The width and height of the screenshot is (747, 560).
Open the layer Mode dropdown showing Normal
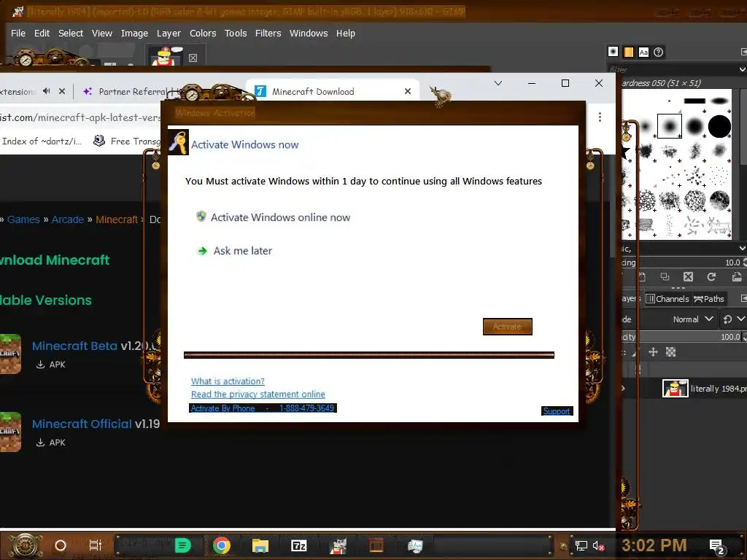(693, 319)
